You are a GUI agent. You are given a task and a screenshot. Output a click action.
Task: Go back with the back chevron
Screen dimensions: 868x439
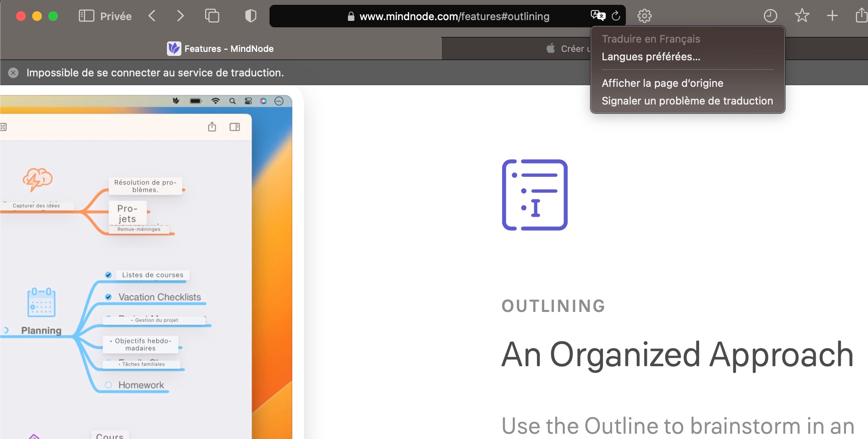pyautogui.click(x=152, y=16)
